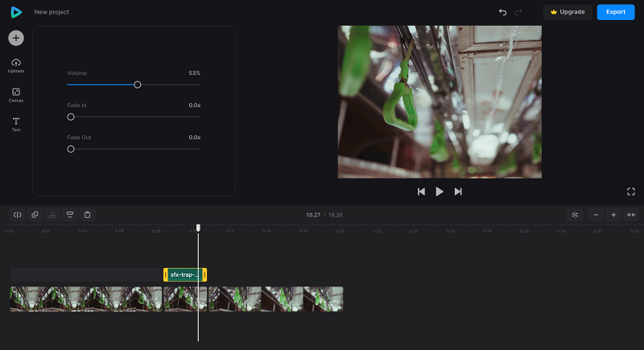Fit the timeline to the screen

pos(631,215)
